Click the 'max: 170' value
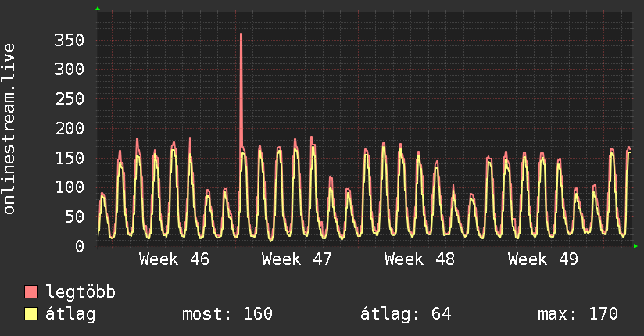Image resolution: width=644 pixels, height=336 pixels. (x=578, y=314)
